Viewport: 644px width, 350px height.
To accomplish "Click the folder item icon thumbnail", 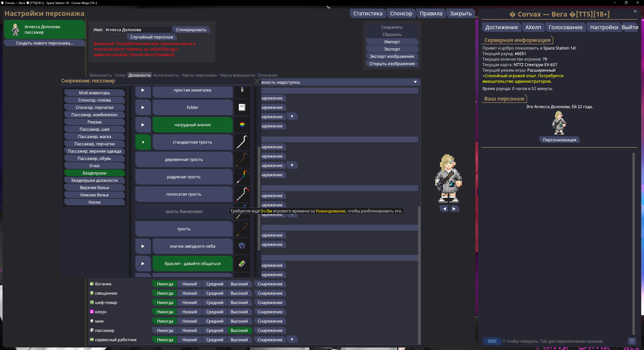I will click(x=242, y=107).
